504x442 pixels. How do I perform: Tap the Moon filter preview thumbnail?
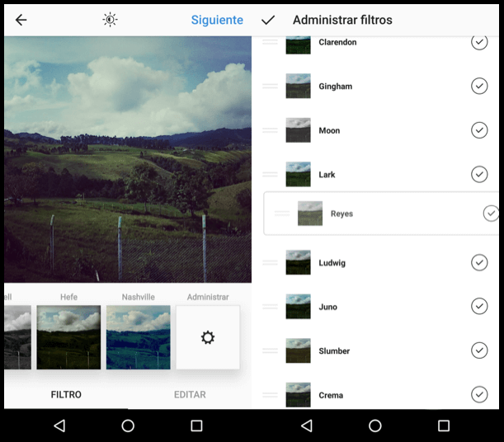(x=299, y=130)
